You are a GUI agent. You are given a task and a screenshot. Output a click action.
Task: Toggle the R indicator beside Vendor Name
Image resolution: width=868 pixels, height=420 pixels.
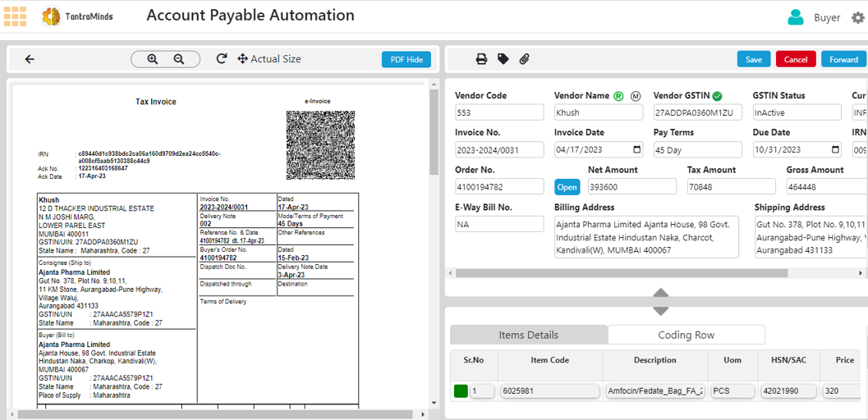click(618, 96)
